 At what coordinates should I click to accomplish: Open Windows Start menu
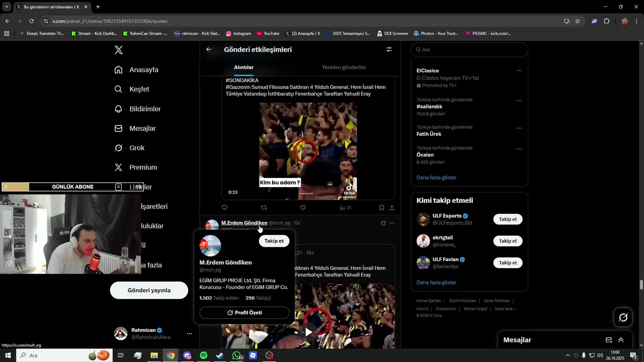(x=8, y=355)
